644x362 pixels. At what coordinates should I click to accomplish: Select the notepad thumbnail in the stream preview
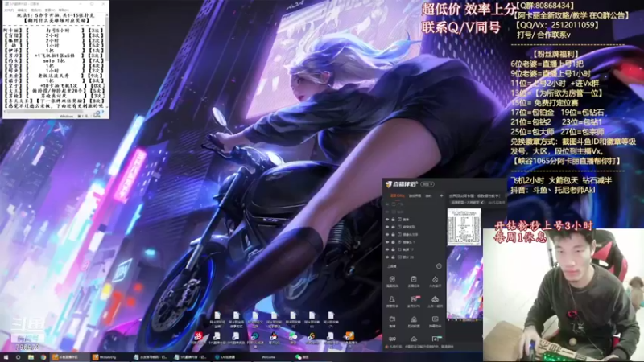(464, 227)
